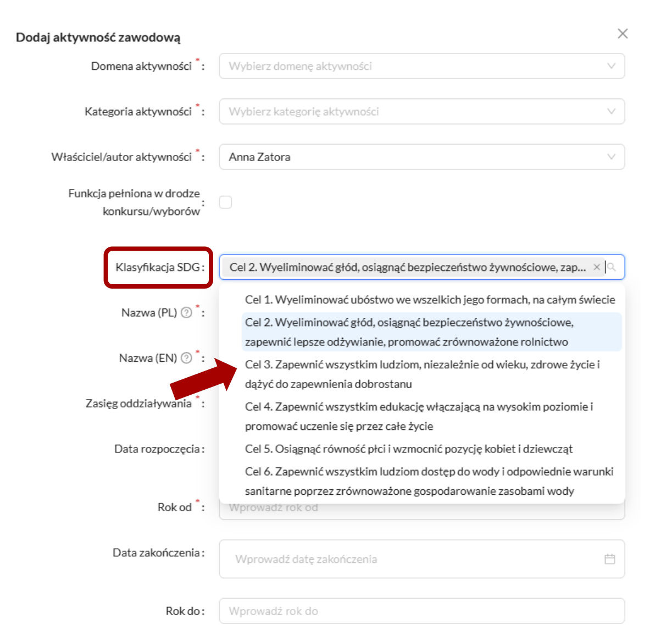
Task: Expand the Kategoria aktywności dropdown
Action: 421,112
